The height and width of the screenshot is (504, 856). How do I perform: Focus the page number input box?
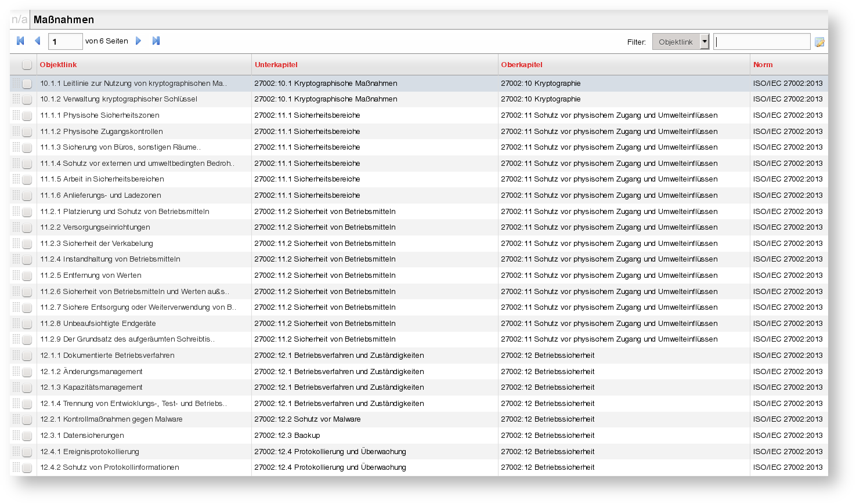[65, 41]
